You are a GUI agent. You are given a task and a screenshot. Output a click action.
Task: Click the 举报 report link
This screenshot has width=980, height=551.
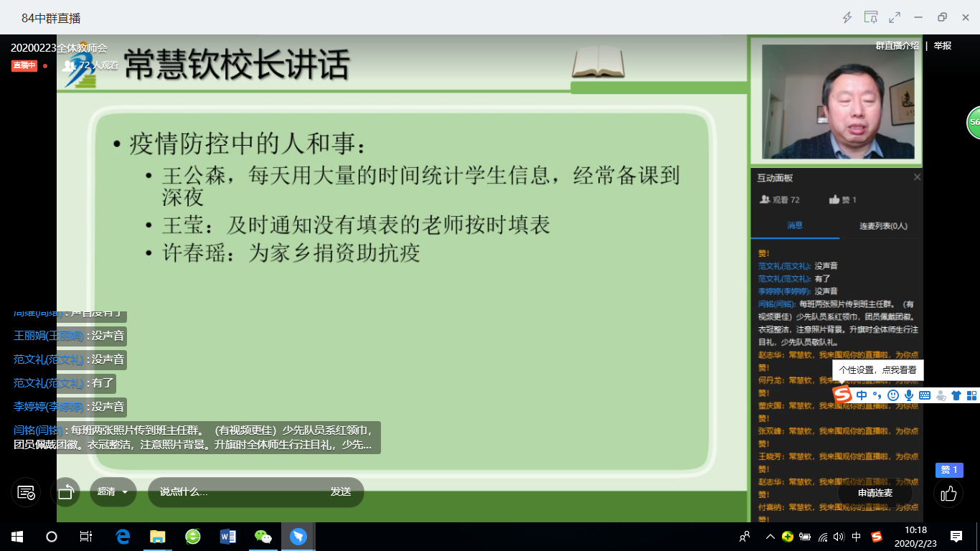(943, 45)
